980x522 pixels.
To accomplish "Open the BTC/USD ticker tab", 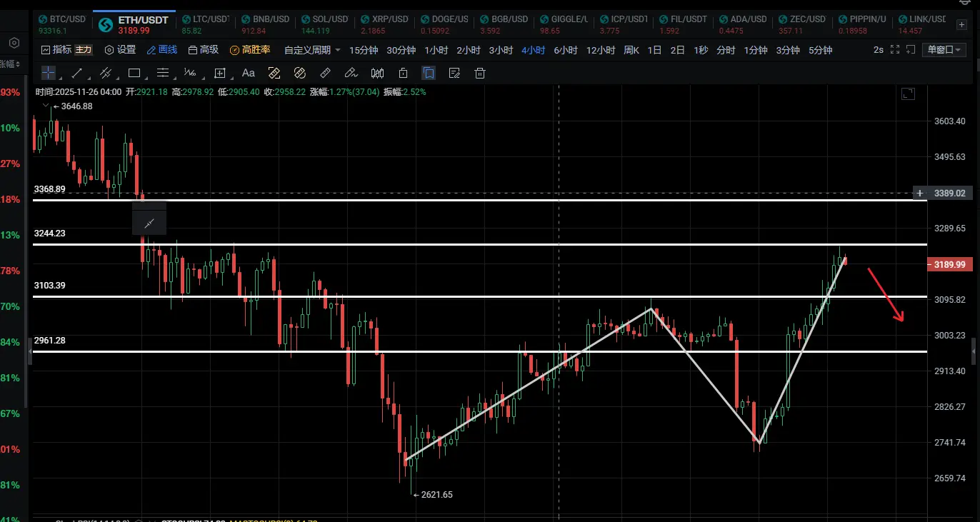I will click(x=61, y=24).
